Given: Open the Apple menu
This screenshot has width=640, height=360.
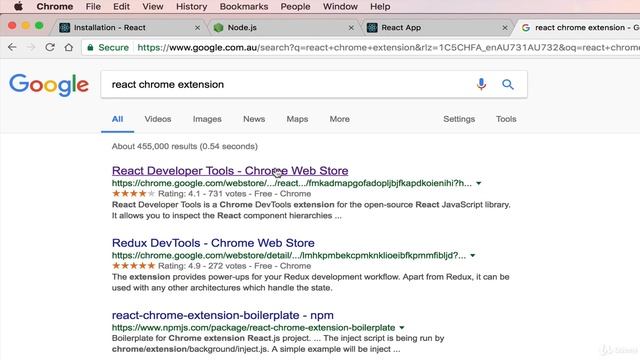Looking at the screenshot, I should [18, 7].
